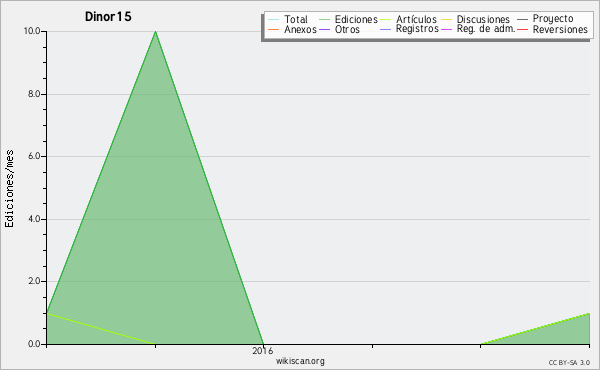Click the Ediciones/mes y-axis title
This screenshot has width=600, height=370.
pos(9,189)
